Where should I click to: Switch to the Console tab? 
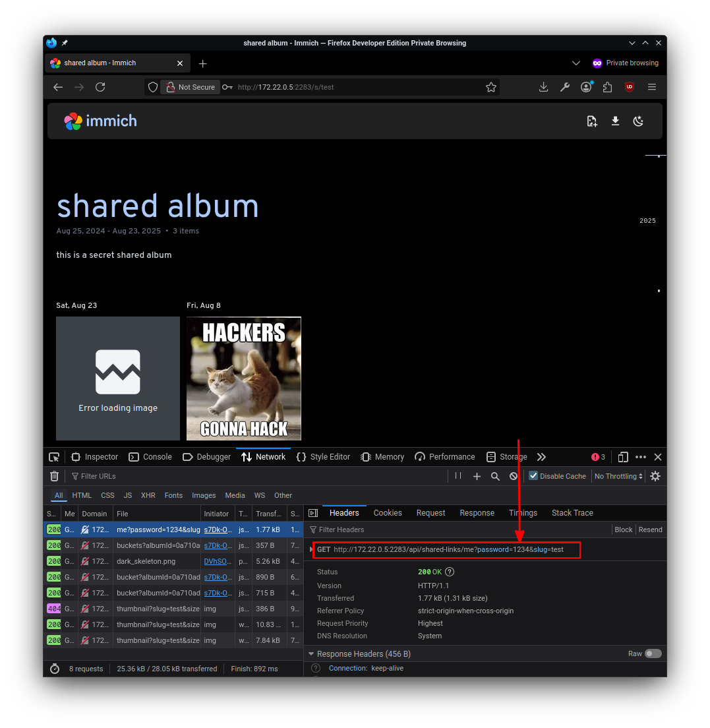coord(150,457)
